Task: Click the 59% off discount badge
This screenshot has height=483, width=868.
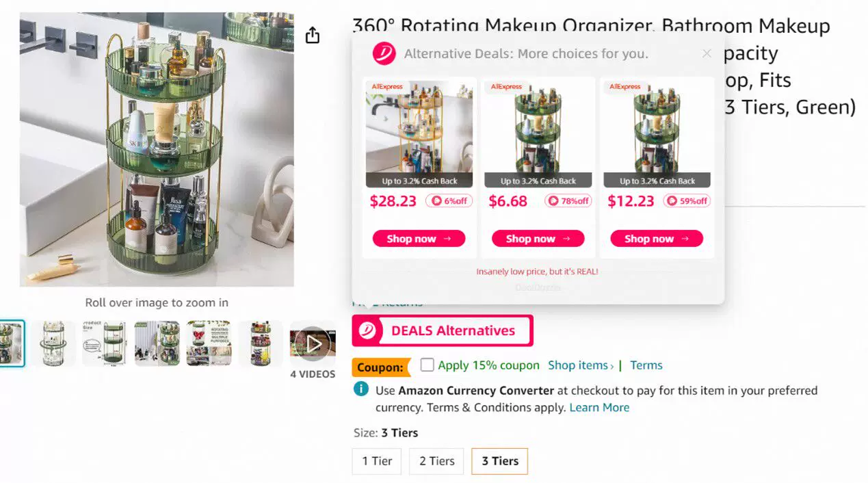Action: 687,201
